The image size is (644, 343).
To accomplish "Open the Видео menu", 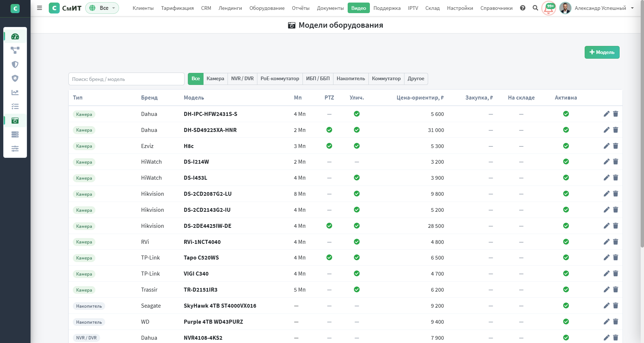I will (359, 8).
